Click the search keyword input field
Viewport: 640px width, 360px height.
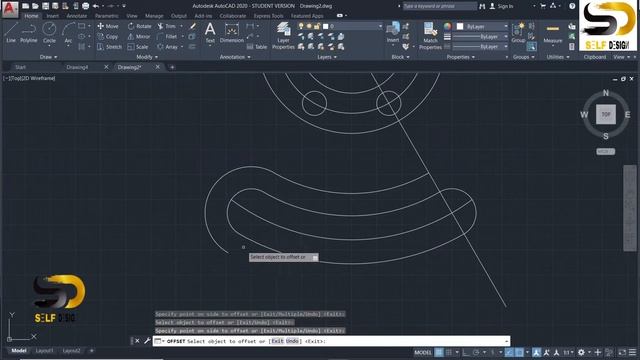click(x=440, y=6)
